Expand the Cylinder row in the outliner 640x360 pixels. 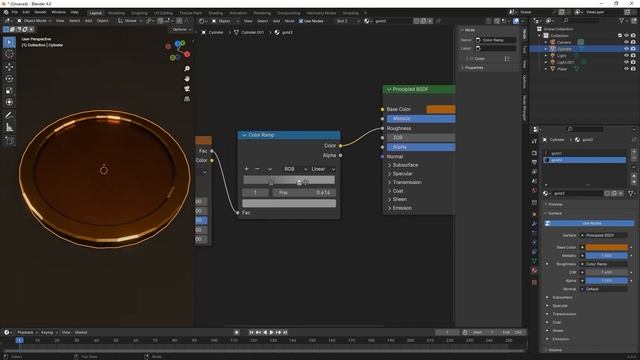tap(546, 49)
